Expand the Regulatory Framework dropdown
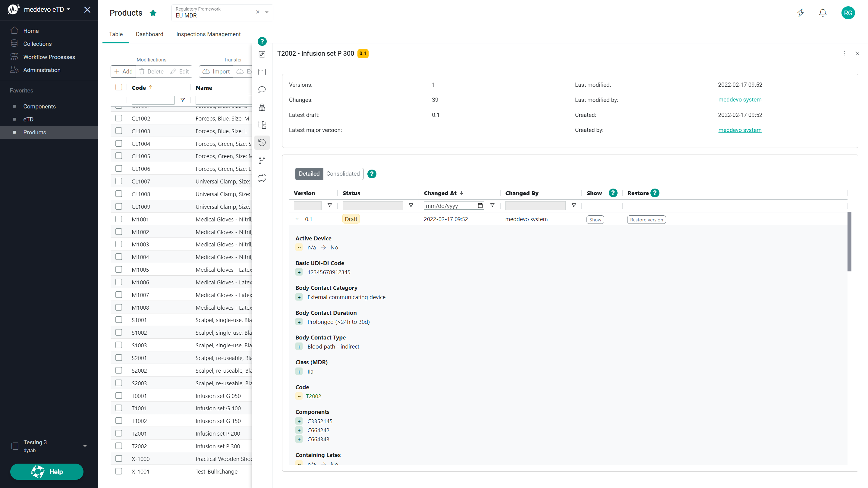Screen dimensions: 868x488 coord(266,12)
